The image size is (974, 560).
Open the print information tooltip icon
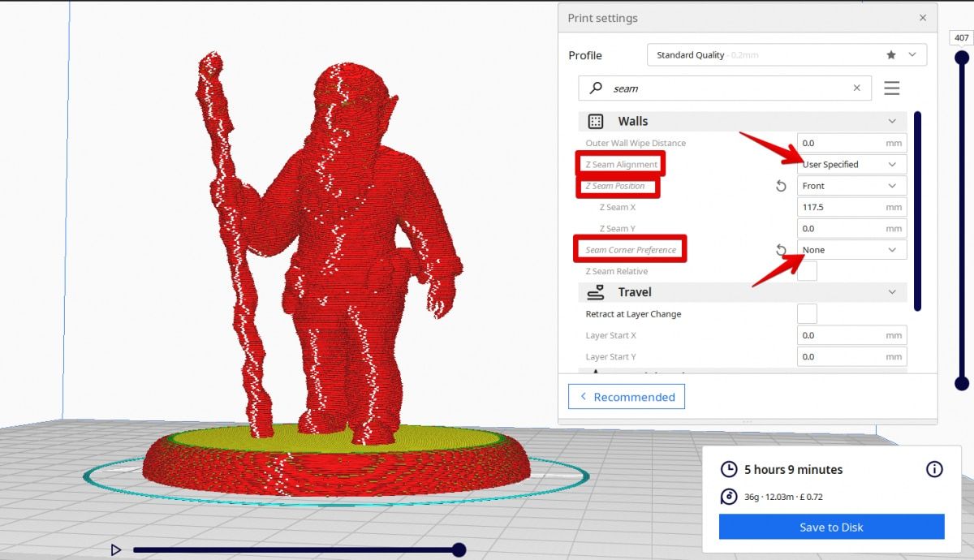(933, 469)
